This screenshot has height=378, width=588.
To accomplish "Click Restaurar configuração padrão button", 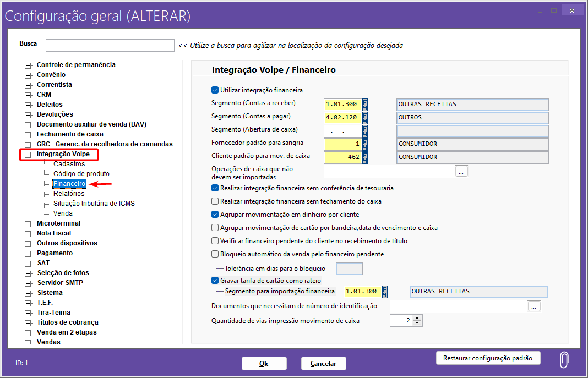I will click(x=488, y=358).
